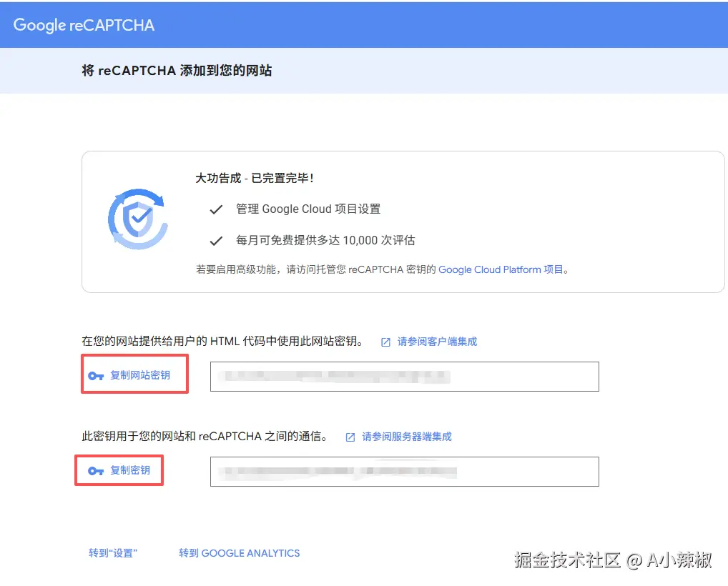
Task: Open the 请参阅服务器端集成 link
Action: (x=407, y=437)
